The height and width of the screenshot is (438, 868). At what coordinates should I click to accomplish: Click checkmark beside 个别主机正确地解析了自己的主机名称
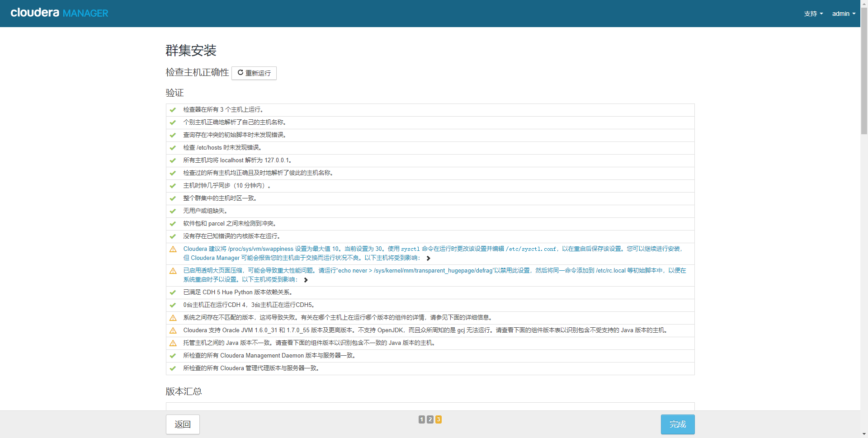pos(173,122)
